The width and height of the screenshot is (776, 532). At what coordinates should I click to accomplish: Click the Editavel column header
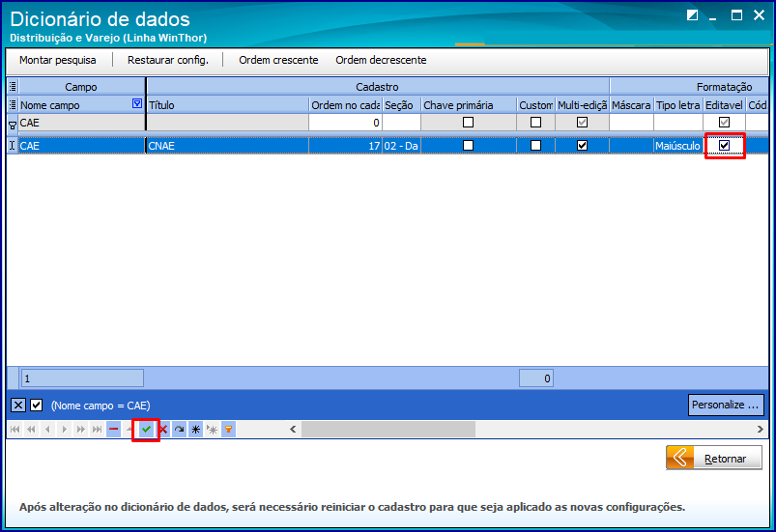[724, 105]
